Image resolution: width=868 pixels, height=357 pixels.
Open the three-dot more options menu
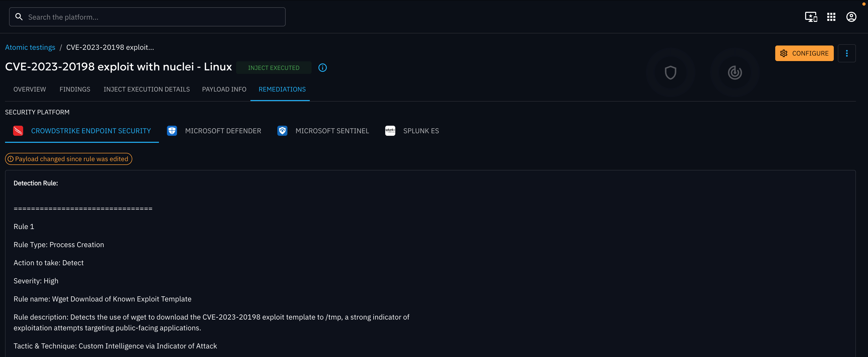pos(846,53)
